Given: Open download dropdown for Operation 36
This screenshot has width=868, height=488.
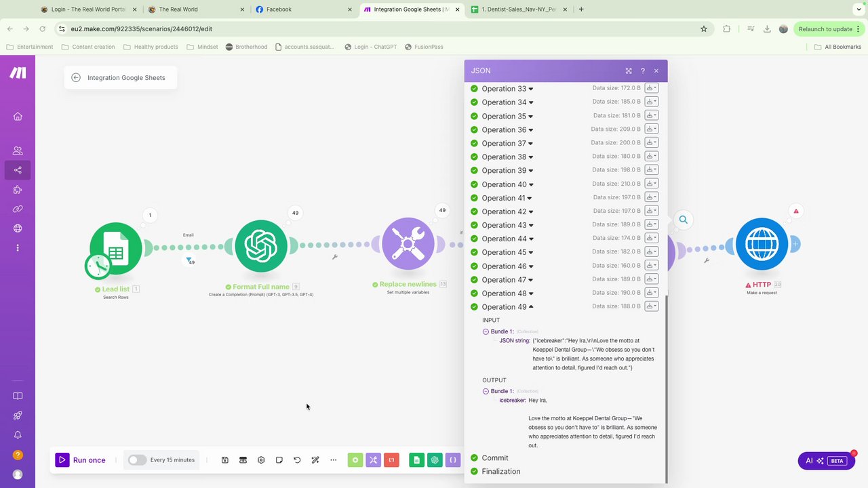Looking at the screenshot, I should coord(651,129).
